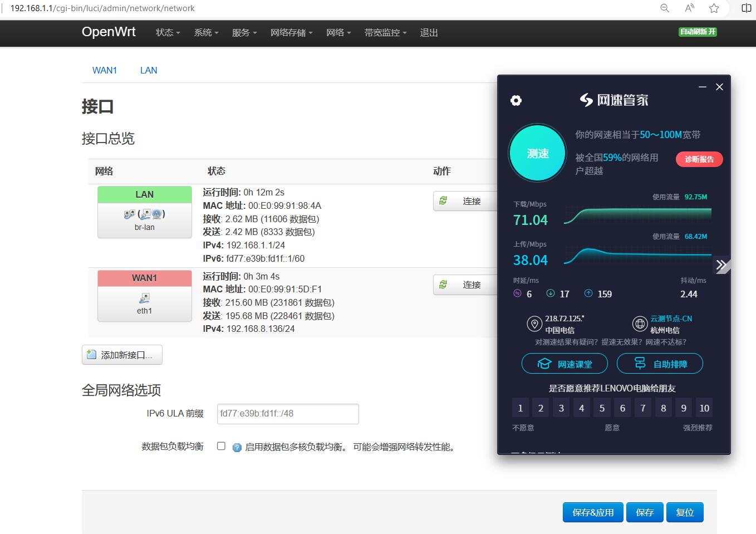Click the 复位 reset button
This screenshot has width=756, height=534.
685,512
